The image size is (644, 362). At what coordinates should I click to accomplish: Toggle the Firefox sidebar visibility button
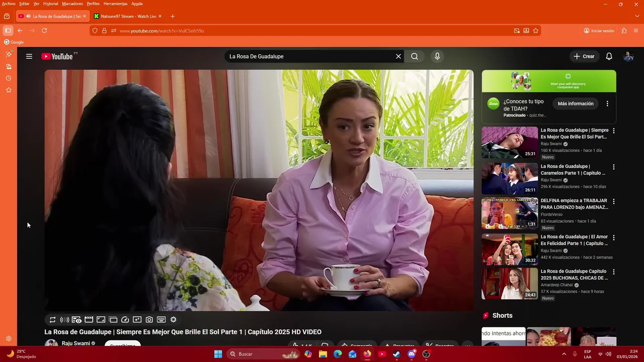tap(8, 31)
